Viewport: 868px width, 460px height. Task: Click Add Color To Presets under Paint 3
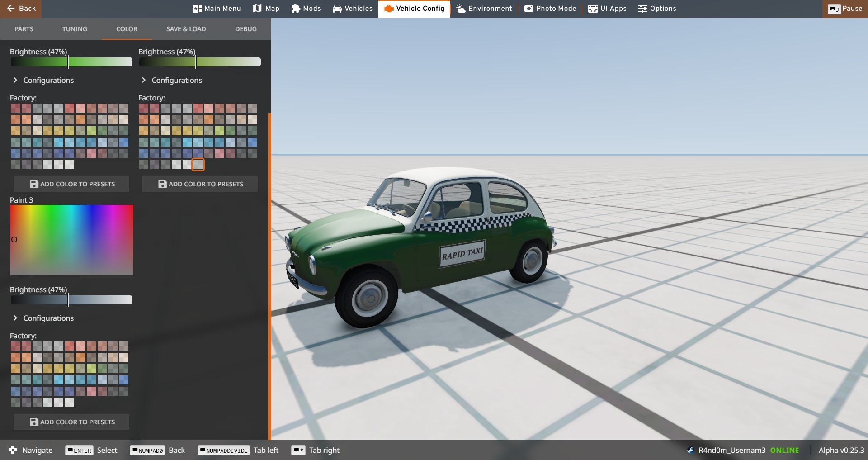(71, 422)
